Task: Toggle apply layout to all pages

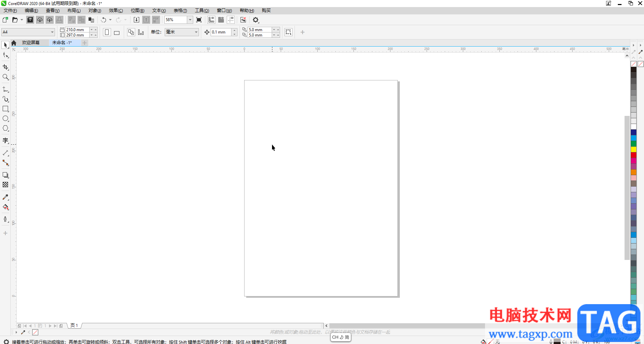Action: pyautogui.click(x=131, y=32)
